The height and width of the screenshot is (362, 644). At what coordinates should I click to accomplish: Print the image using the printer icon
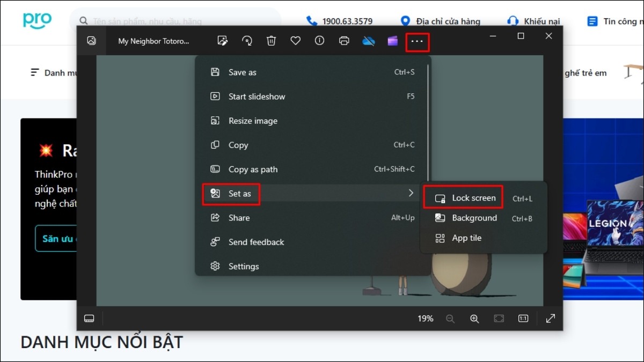pyautogui.click(x=344, y=41)
